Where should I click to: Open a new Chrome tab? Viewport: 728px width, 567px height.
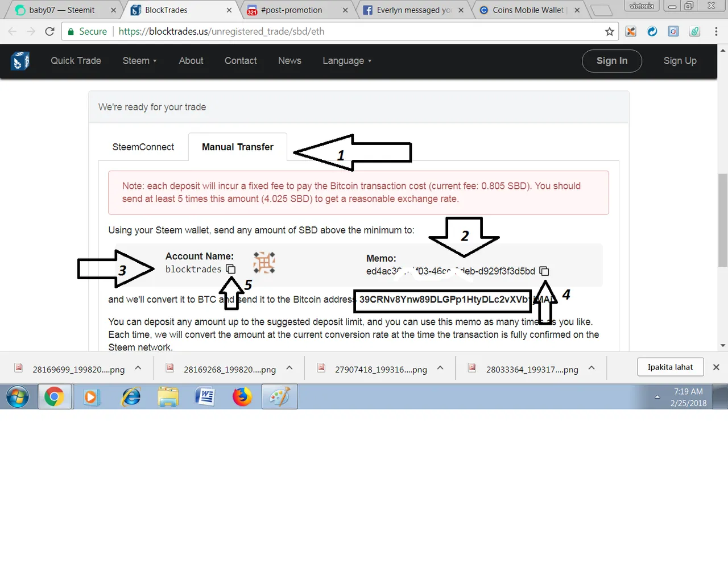601,10
